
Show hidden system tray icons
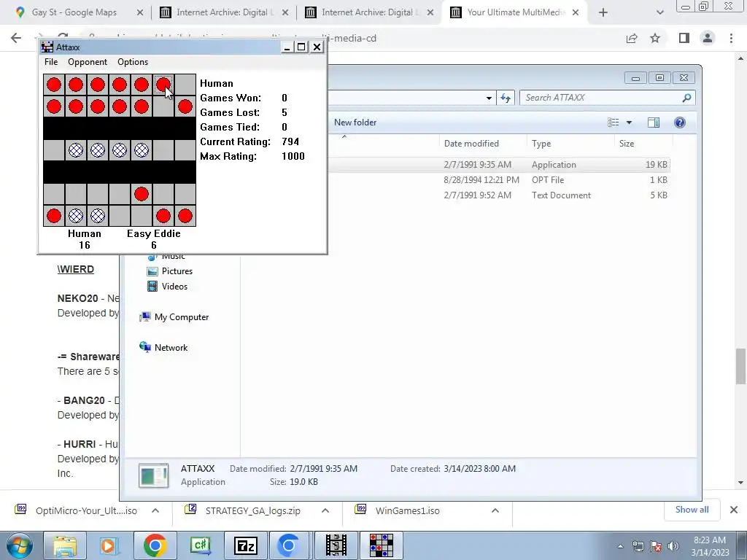(x=620, y=547)
